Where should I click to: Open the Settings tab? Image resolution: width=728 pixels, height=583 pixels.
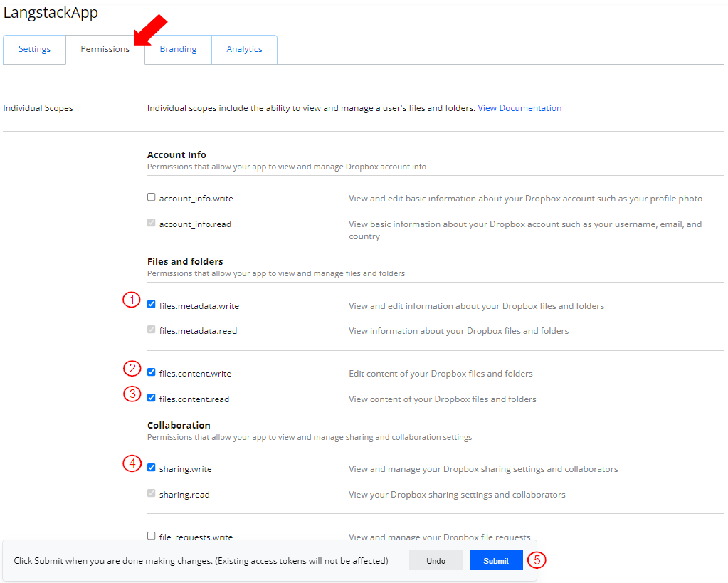click(x=34, y=50)
